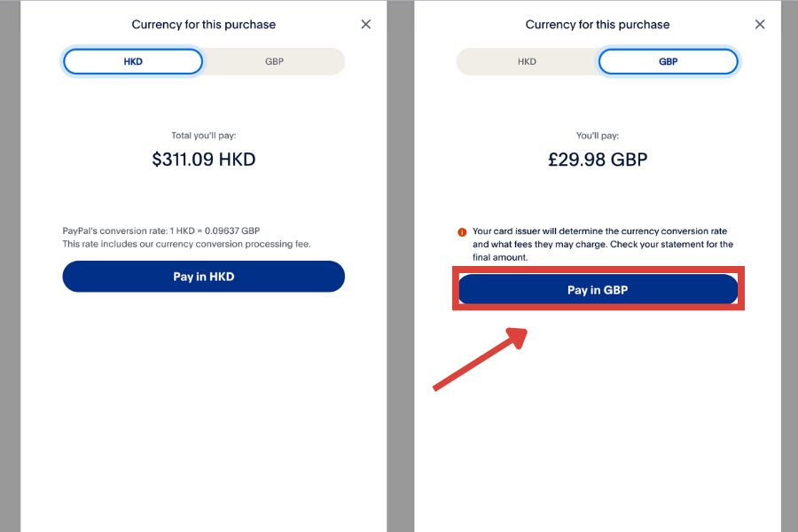Close the dialog showing £29.98 GBP
This screenshot has width=798, height=532.
pyautogui.click(x=759, y=25)
